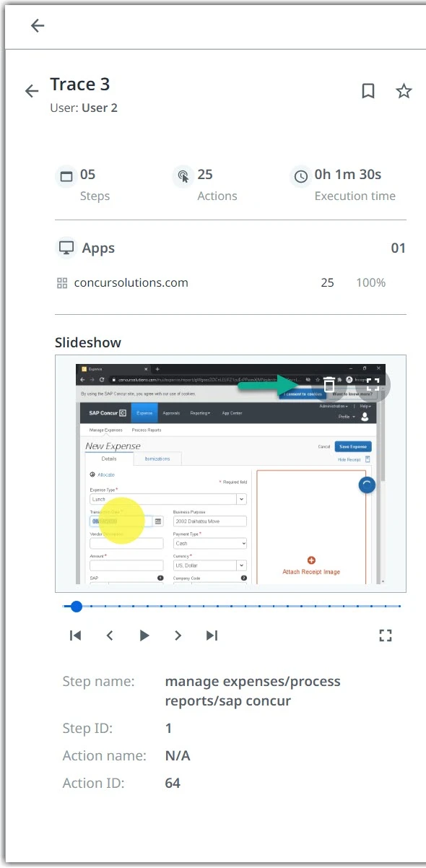Select the concursolutions.com app row
Viewport: 426px width, 868px height.
click(x=230, y=283)
